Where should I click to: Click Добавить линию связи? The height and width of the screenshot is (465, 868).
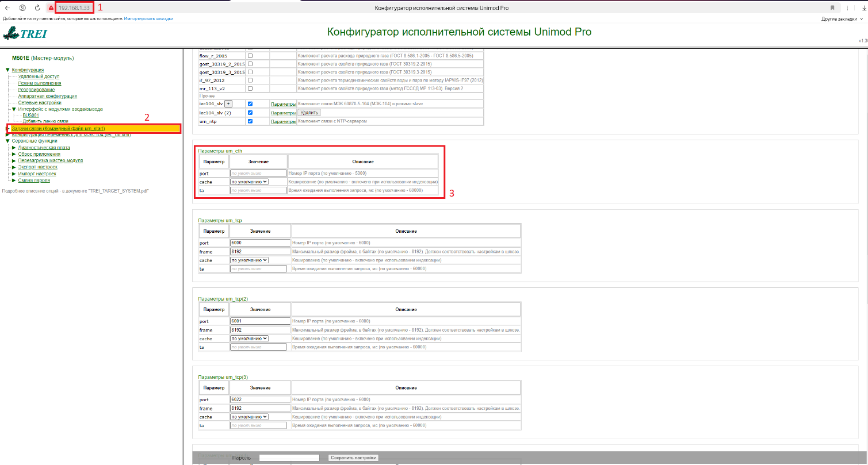pyautogui.click(x=45, y=121)
